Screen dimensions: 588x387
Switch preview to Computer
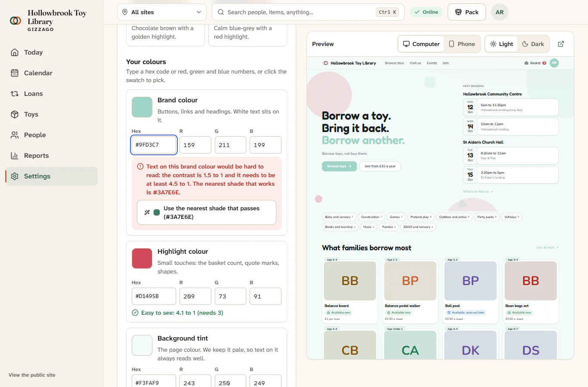pyautogui.click(x=421, y=44)
